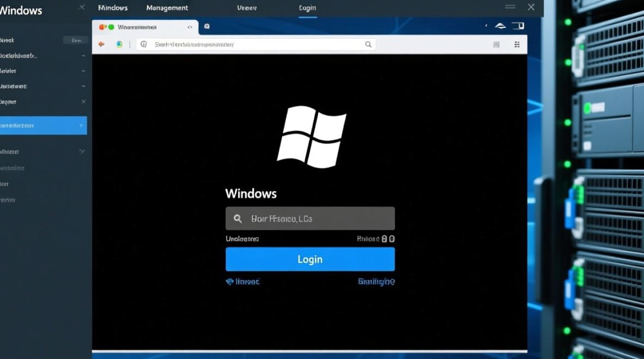
Task: Click the orange arrow icon in browser toolbar
Action: point(102,45)
